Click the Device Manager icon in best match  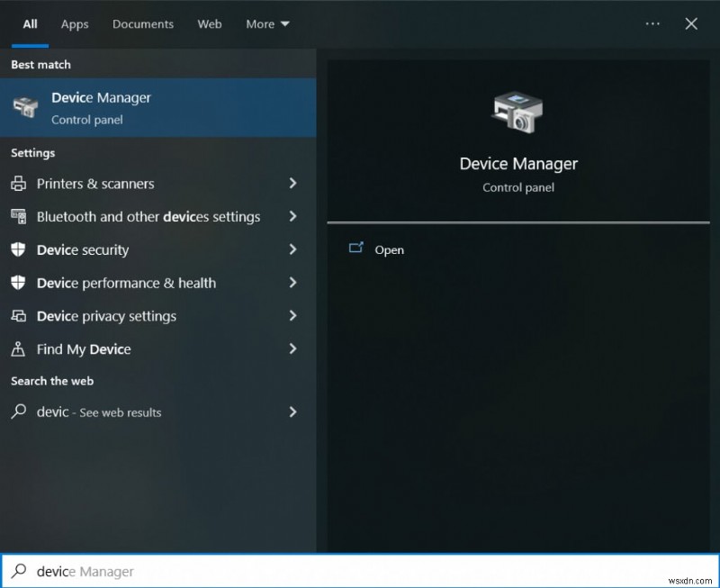pos(25,107)
